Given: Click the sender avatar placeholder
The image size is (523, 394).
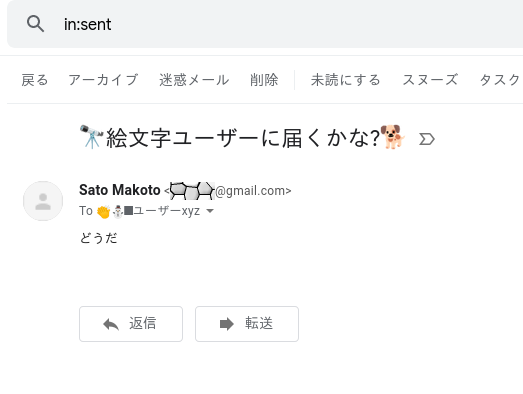Looking at the screenshot, I should (43, 201).
